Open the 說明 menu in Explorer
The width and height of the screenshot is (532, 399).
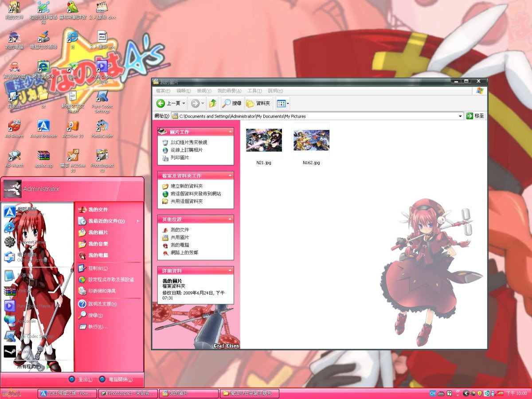pos(275,91)
